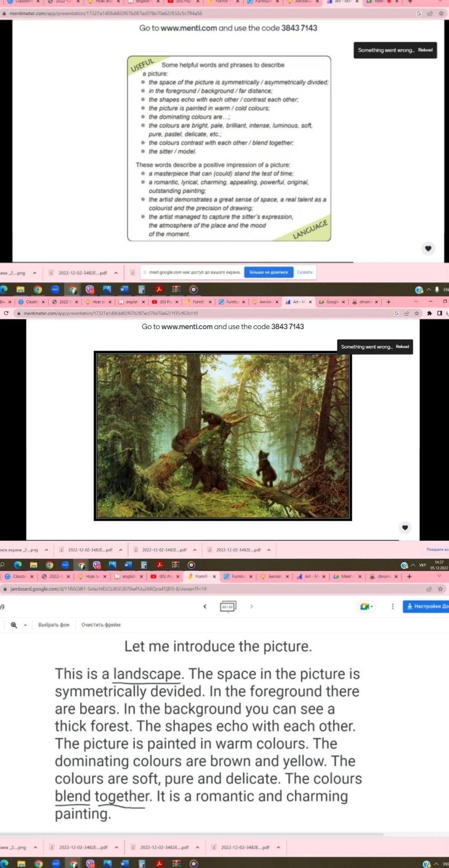Open the Classtime tab in Jamboard browser

[x=19, y=576]
